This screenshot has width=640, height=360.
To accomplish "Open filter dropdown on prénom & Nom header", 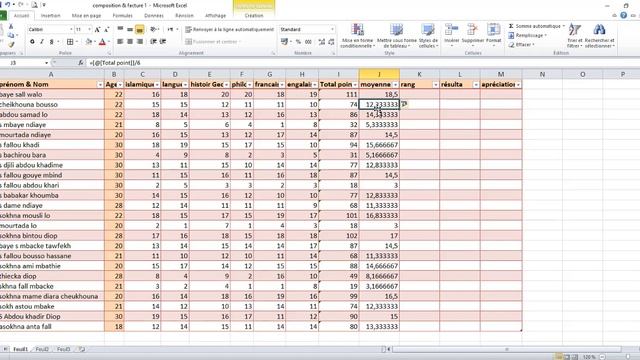I will point(100,84).
